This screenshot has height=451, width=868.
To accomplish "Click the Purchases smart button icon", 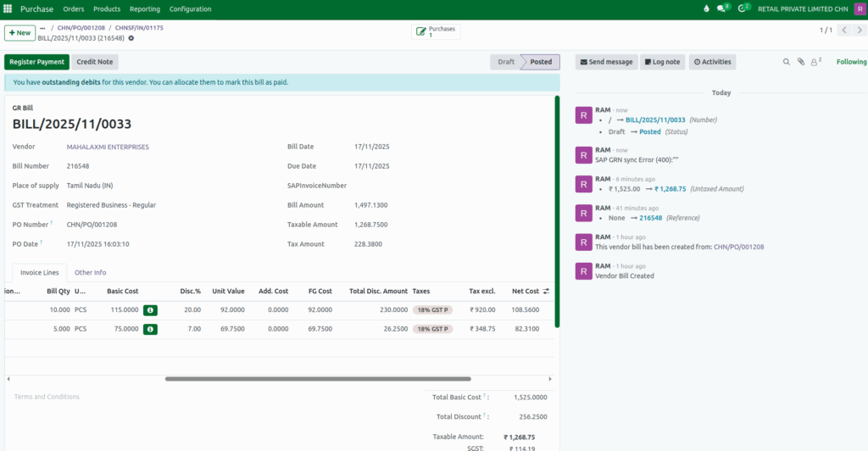I will click(421, 31).
